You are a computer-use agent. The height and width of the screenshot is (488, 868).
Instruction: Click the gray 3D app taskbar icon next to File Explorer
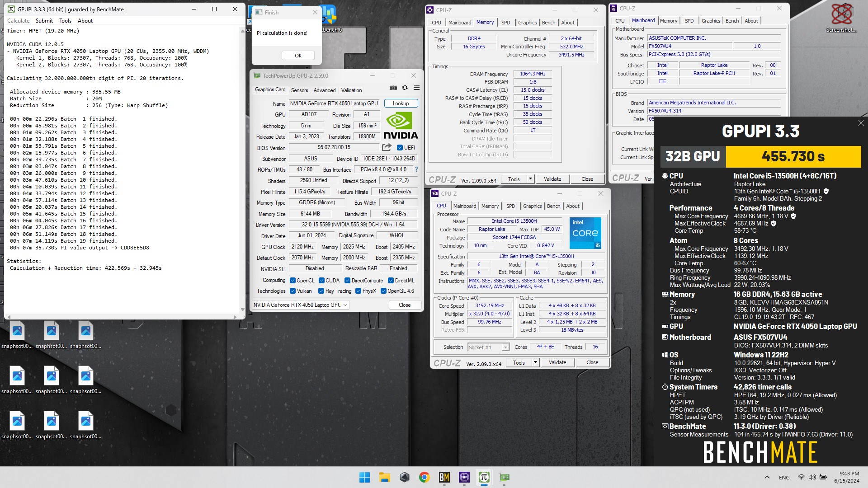click(405, 477)
